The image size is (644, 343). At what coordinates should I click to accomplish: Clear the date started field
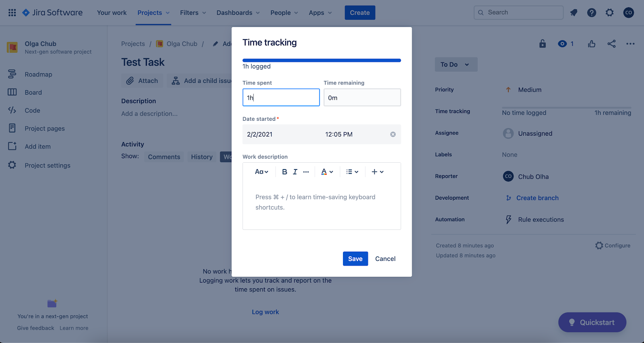393,134
